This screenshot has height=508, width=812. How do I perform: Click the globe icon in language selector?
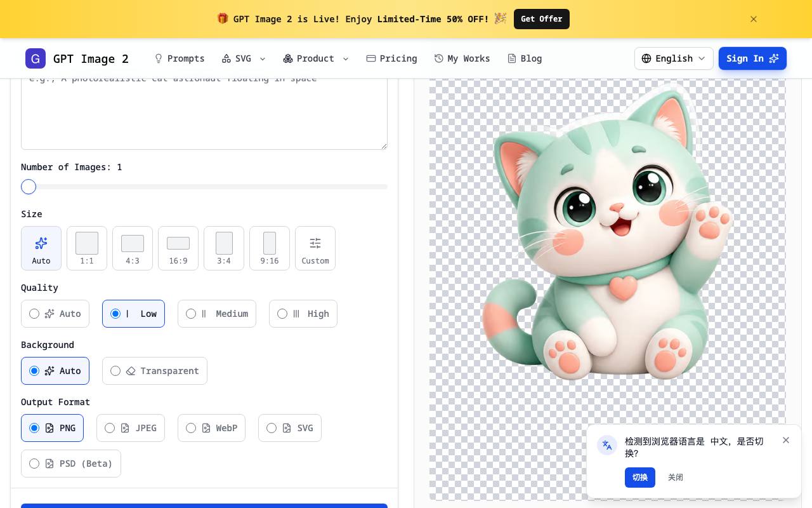tap(646, 58)
